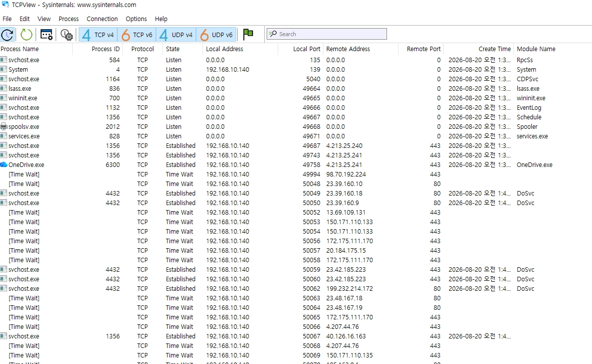
Task: Click into the Search input field
Action: click(x=327, y=34)
